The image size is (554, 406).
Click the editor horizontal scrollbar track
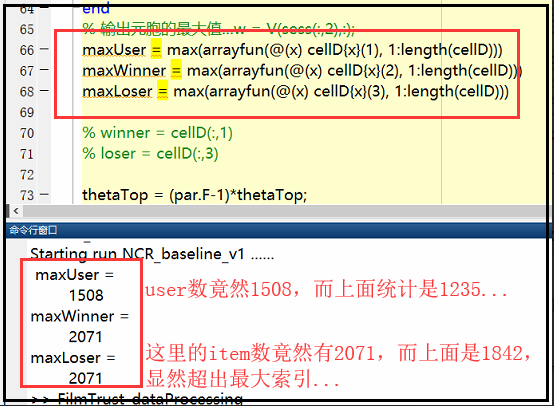(284, 211)
